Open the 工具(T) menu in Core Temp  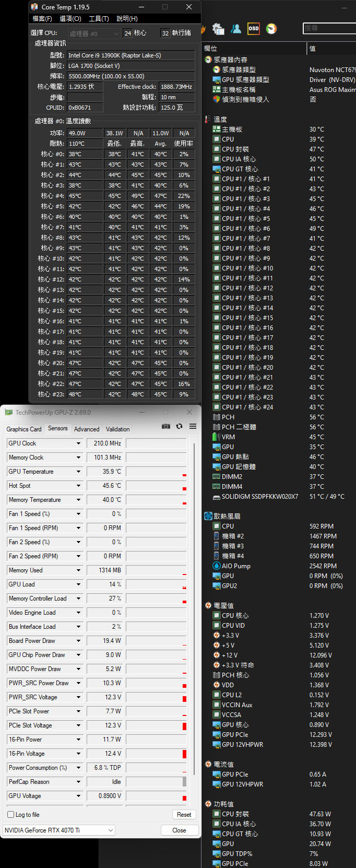pos(99,18)
